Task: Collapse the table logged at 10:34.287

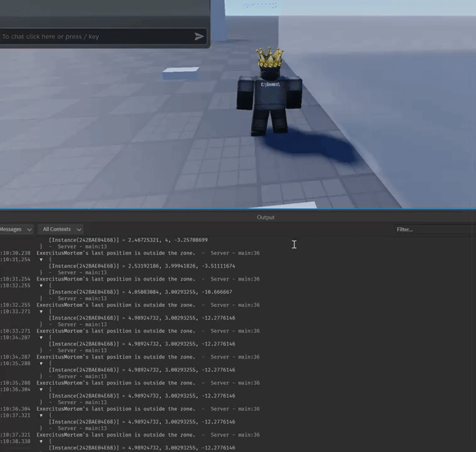Action: [41, 338]
